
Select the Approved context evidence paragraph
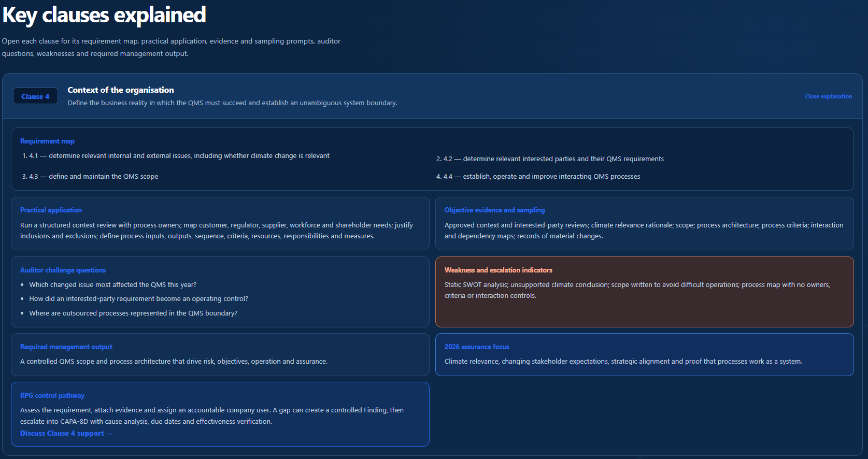(x=644, y=231)
